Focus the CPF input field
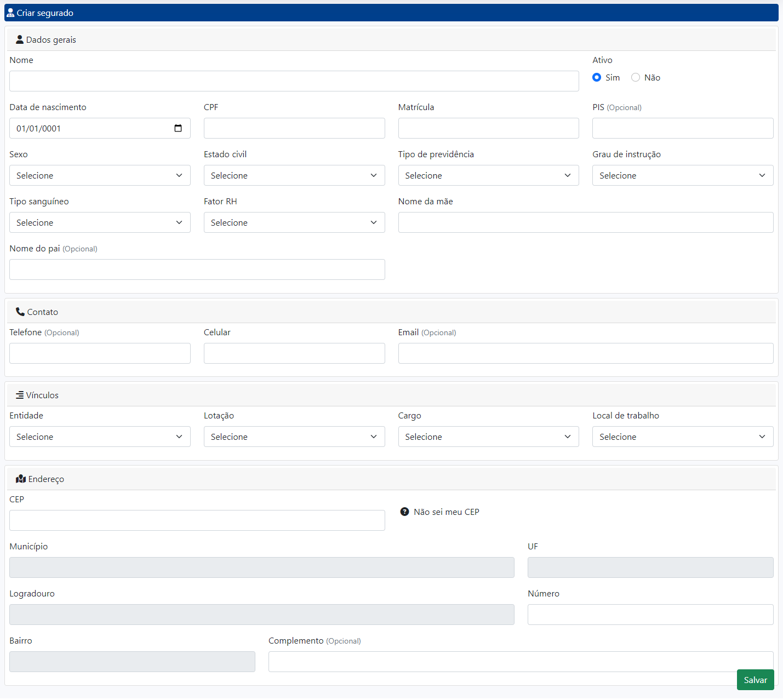The height and width of the screenshot is (700, 783). [x=294, y=128]
